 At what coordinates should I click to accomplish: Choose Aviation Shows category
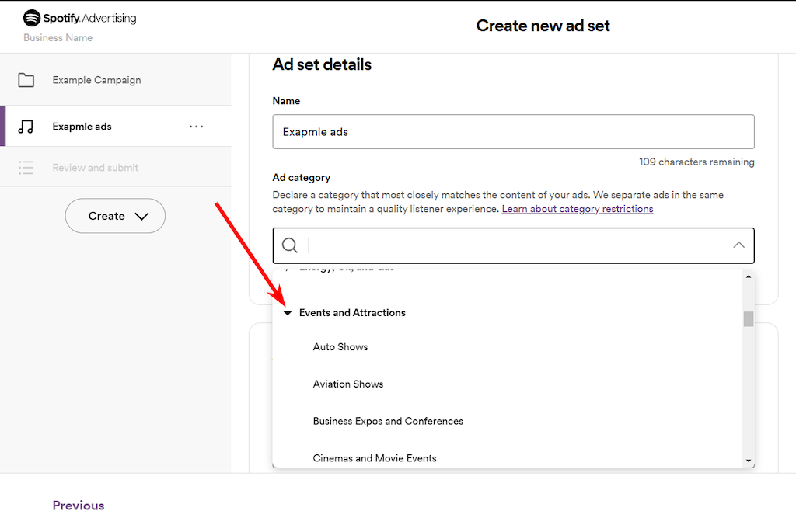pos(347,384)
